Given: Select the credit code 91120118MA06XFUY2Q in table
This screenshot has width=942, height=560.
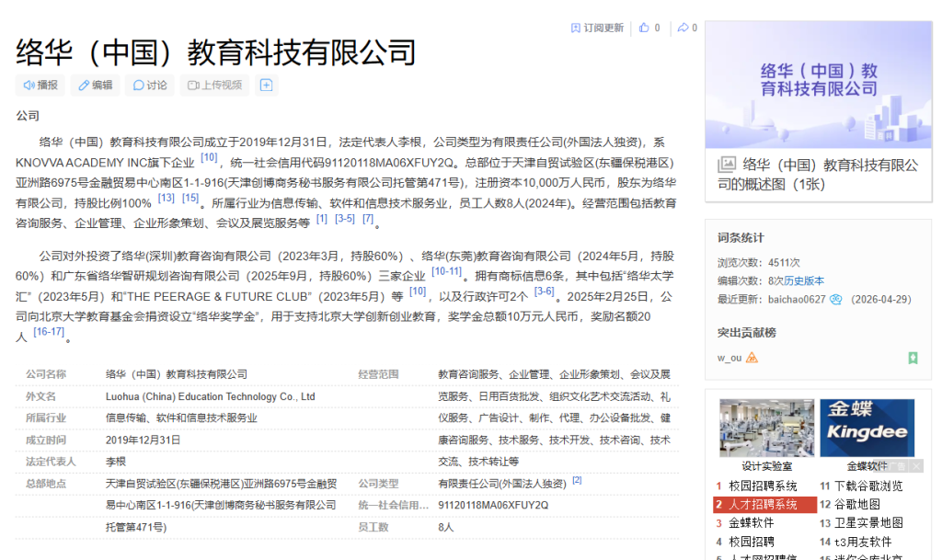Looking at the screenshot, I should (x=493, y=506).
